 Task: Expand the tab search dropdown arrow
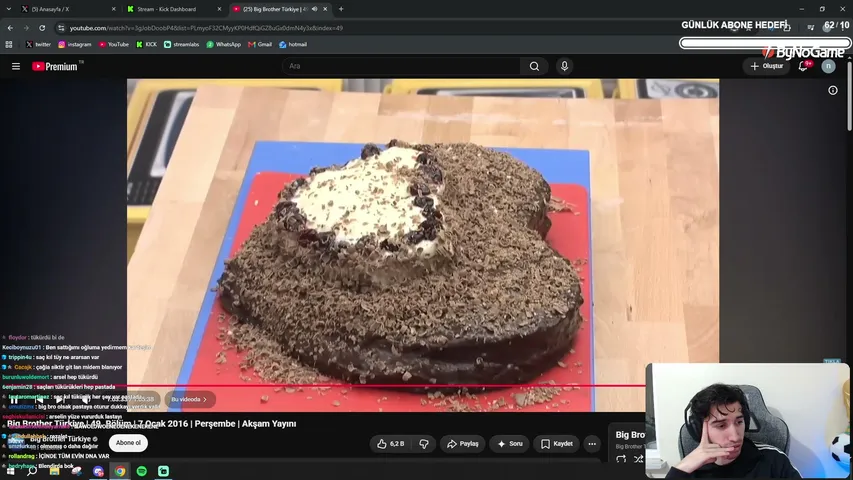(8, 9)
